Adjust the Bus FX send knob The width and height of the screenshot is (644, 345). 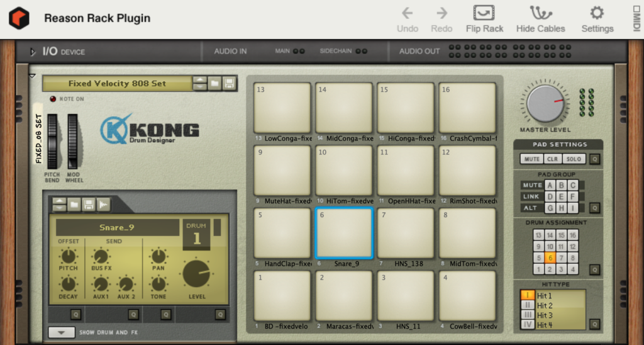coord(101,257)
